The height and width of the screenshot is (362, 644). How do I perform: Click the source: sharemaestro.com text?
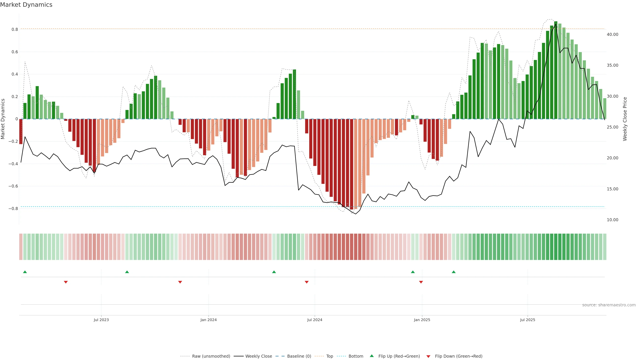pyautogui.click(x=609, y=305)
